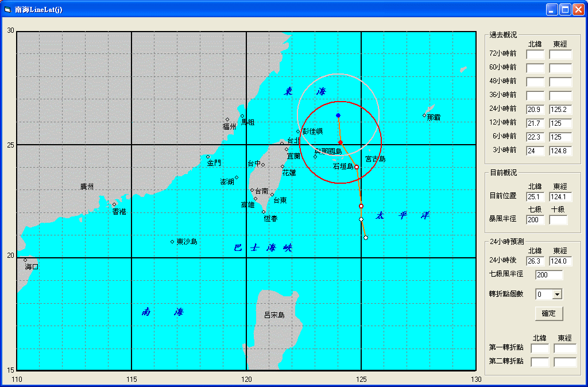Click into the 48小時前 東經 field

560,82
